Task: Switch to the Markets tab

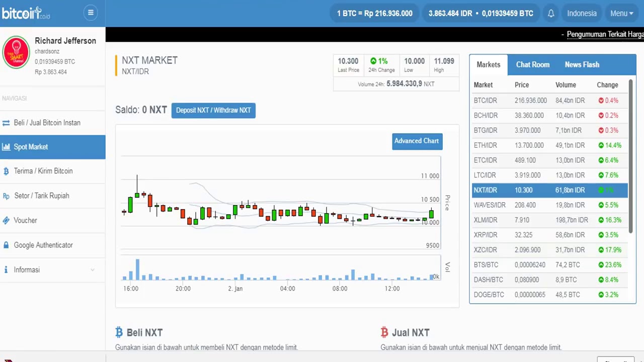Action: pos(489,65)
